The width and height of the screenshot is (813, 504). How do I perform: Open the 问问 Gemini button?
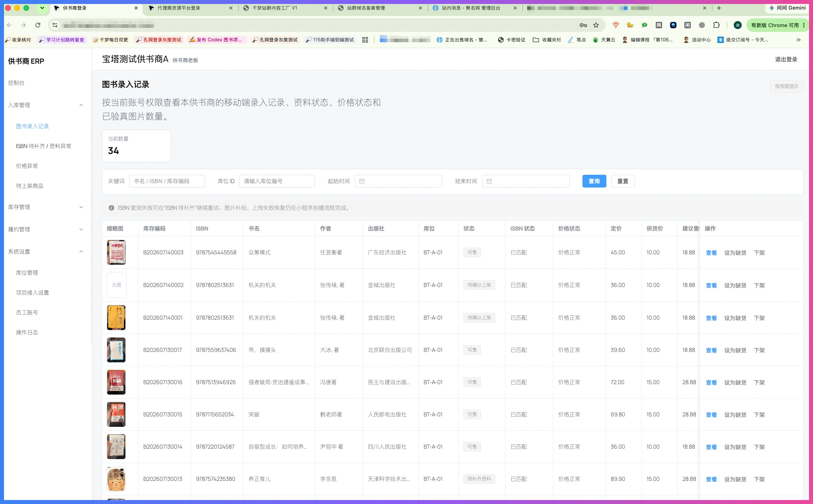788,8
